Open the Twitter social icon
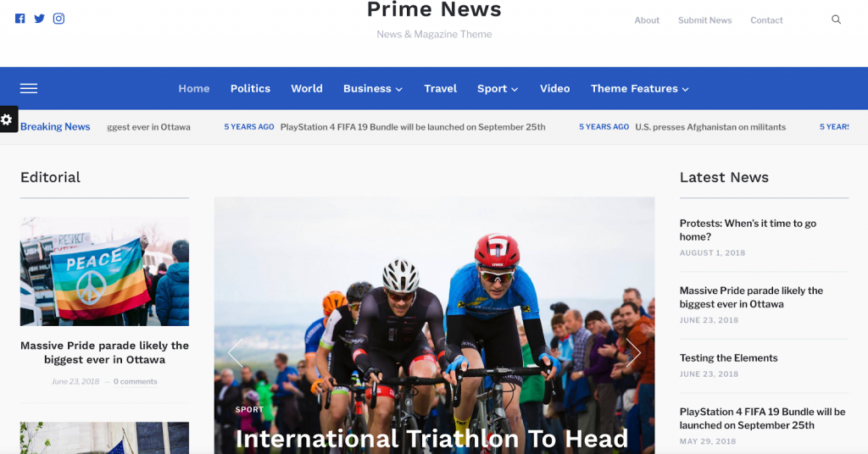 pos(39,19)
